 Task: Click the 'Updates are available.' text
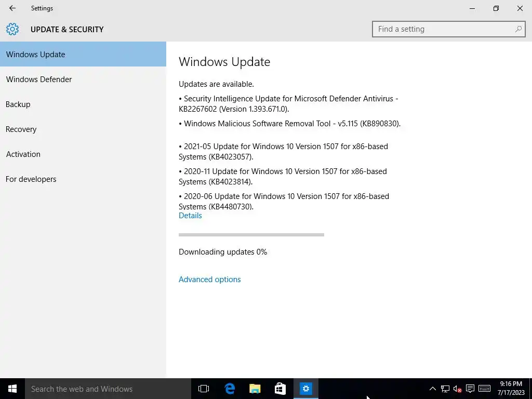coord(216,84)
